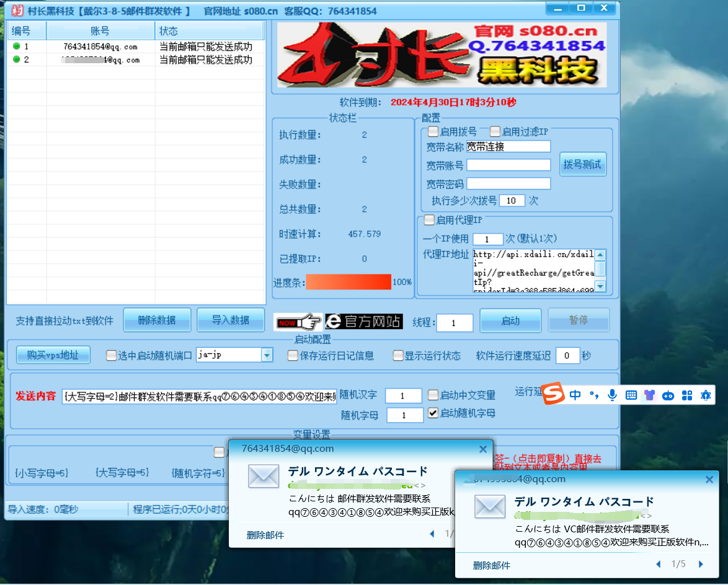Click the {大写字母=5} variable tag
The height and width of the screenshot is (585, 728).
[122, 472]
